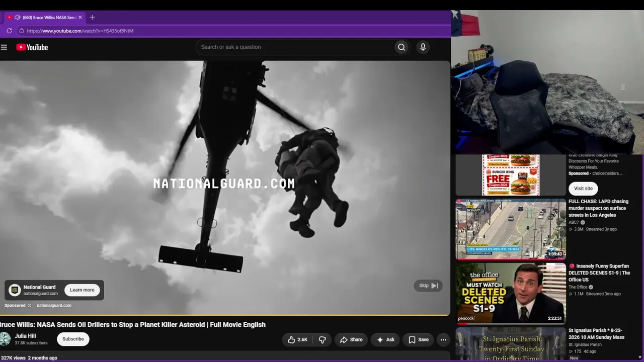
Task: Click '3.8M Streamed 3y ago' text
Action: coord(593,229)
